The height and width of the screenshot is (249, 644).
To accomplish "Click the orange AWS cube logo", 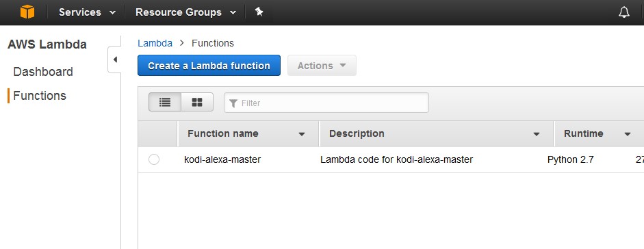I will [27, 12].
